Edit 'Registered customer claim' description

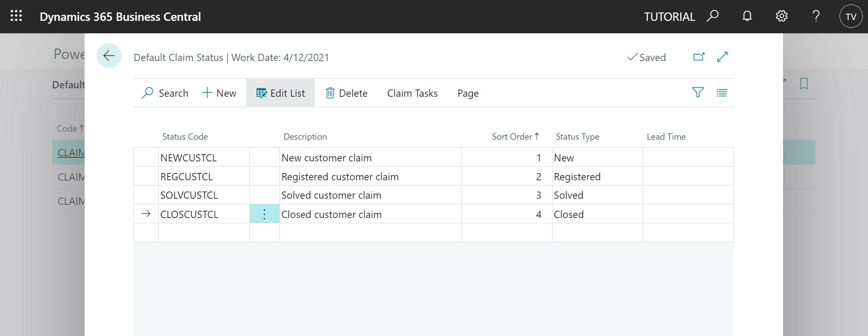(370, 176)
